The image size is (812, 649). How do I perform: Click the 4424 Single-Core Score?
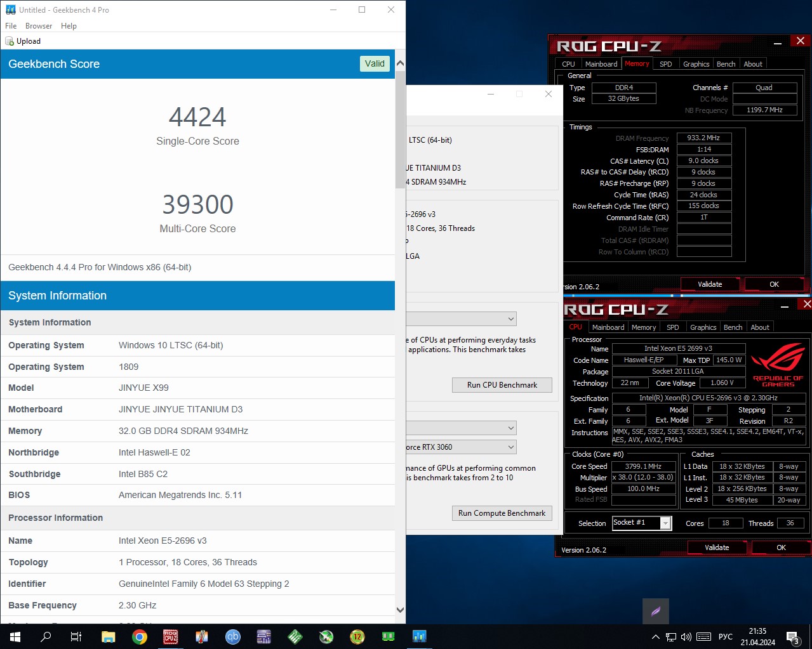(197, 117)
